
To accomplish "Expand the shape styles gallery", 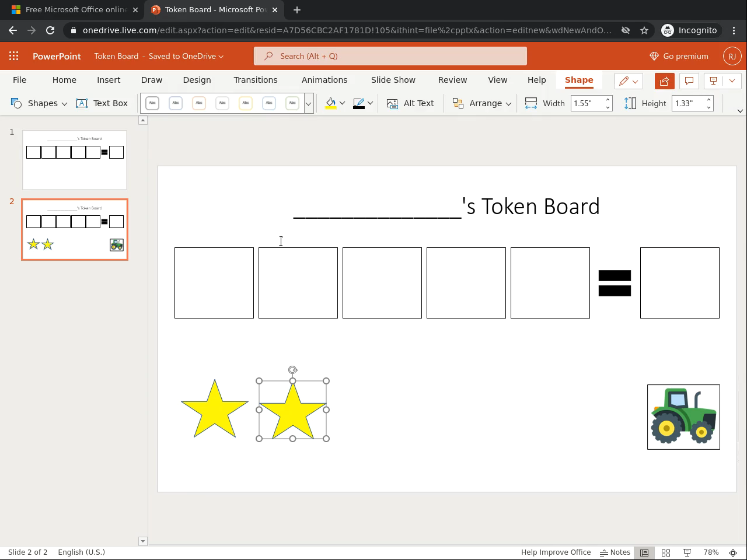I will (308, 103).
